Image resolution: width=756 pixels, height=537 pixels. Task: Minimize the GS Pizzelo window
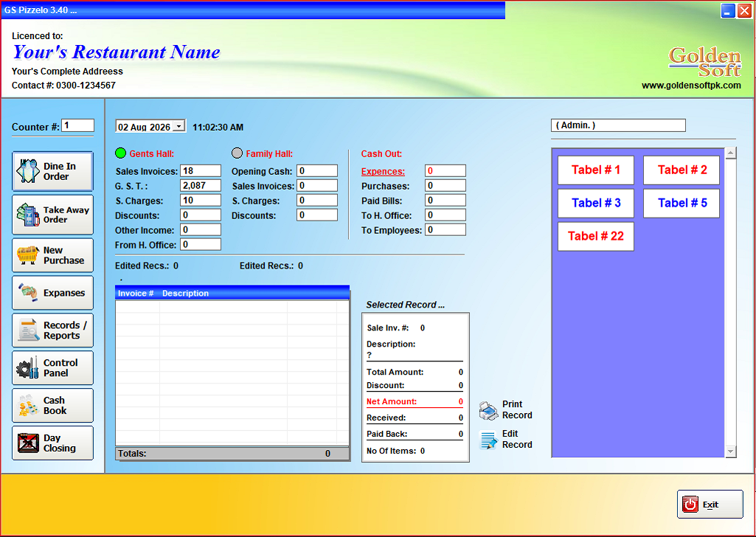click(728, 10)
